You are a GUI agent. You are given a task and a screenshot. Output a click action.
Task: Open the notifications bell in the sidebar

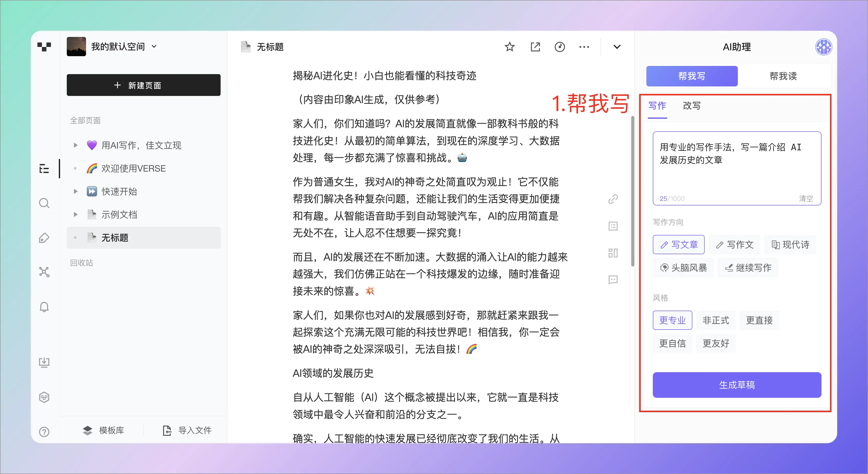[44, 307]
